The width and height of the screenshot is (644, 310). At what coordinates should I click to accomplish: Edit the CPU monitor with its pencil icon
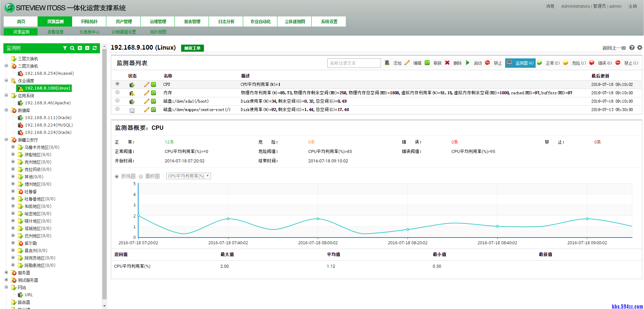click(146, 84)
